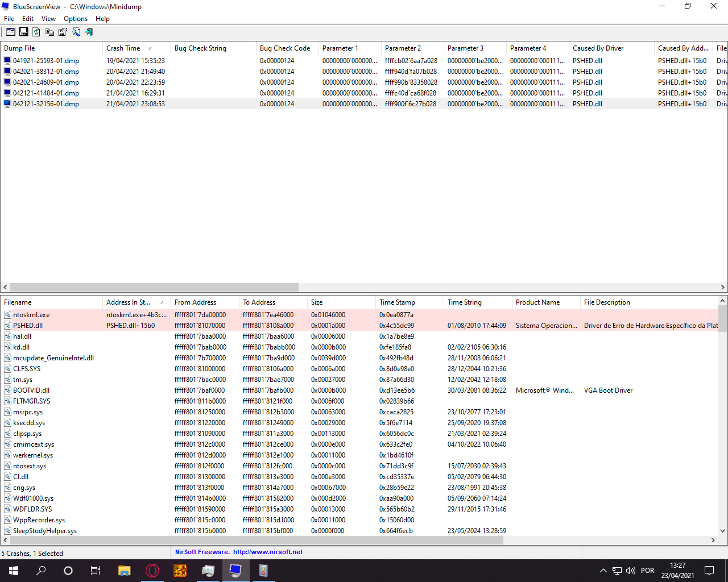Image resolution: width=728 pixels, height=582 pixels.
Task: Click upper pane scroll right arrow
Action: tap(723, 288)
